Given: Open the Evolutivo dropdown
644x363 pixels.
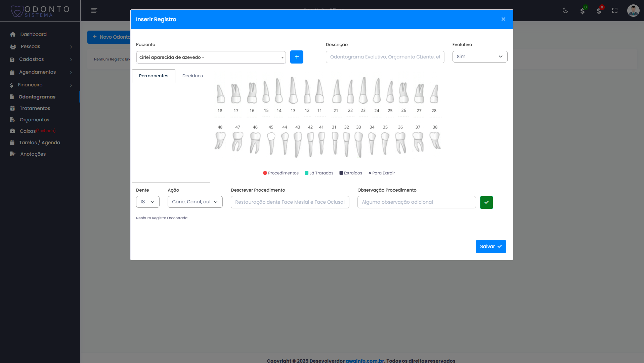Looking at the screenshot, I should (479, 57).
